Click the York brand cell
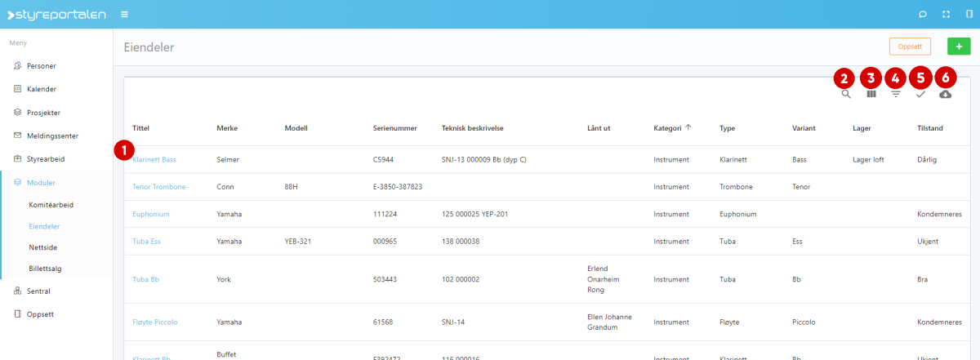The width and height of the screenshot is (980, 360). (x=224, y=279)
